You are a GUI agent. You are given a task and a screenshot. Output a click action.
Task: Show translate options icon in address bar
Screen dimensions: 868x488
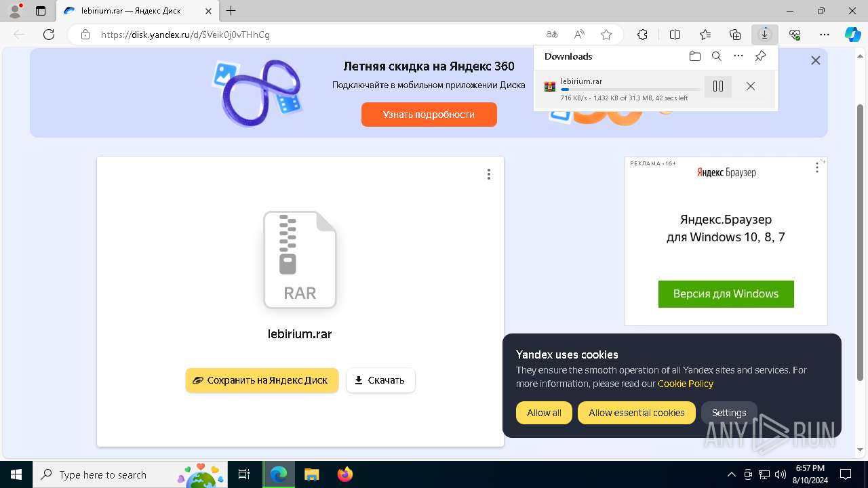[x=552, y=35]
